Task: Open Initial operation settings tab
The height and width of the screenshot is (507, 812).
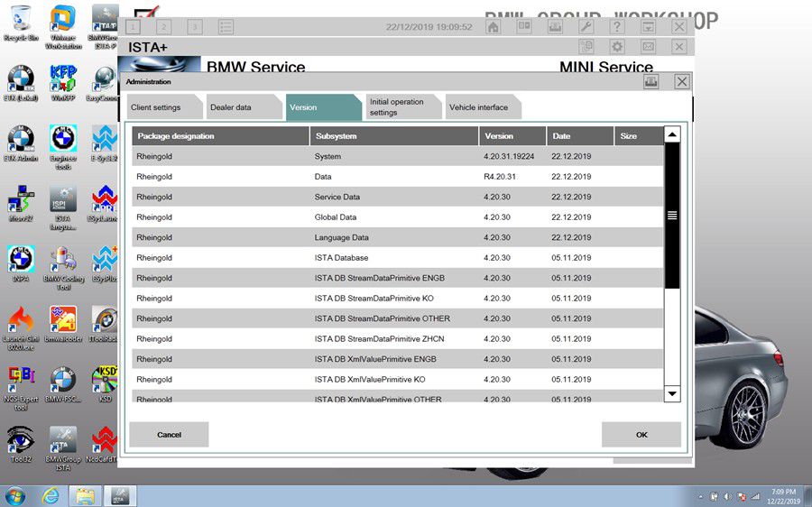Action: point(401,107)
